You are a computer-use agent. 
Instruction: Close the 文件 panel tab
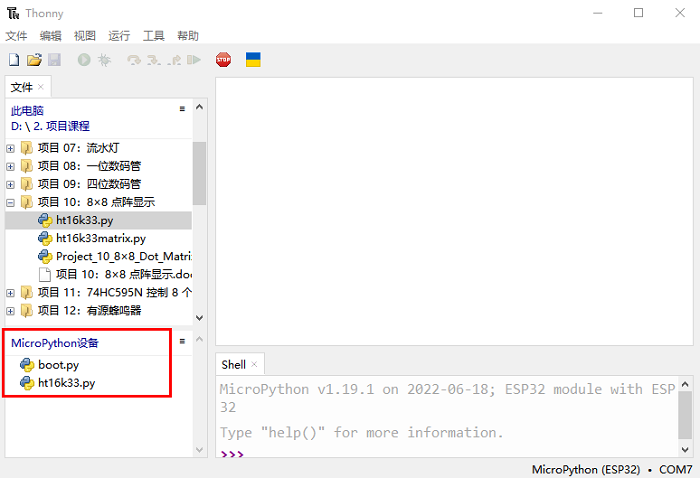41,87
